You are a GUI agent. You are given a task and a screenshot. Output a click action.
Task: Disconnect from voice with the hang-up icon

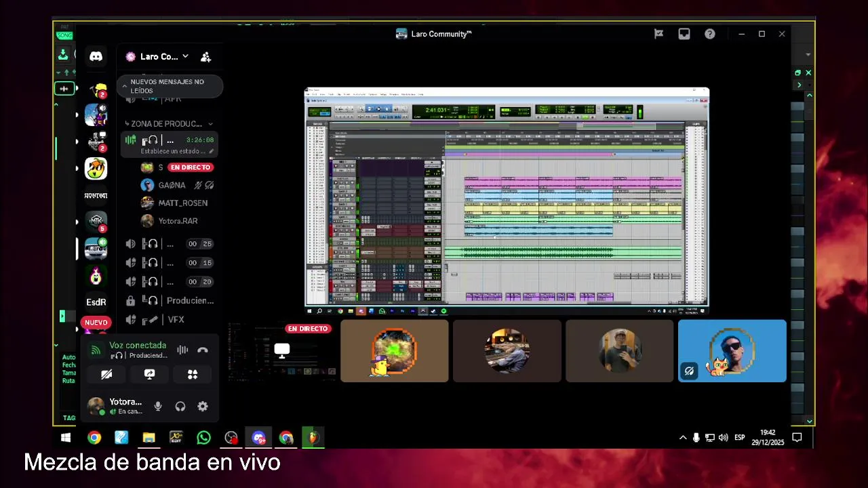pyautogui.click(x=202, y=350)
